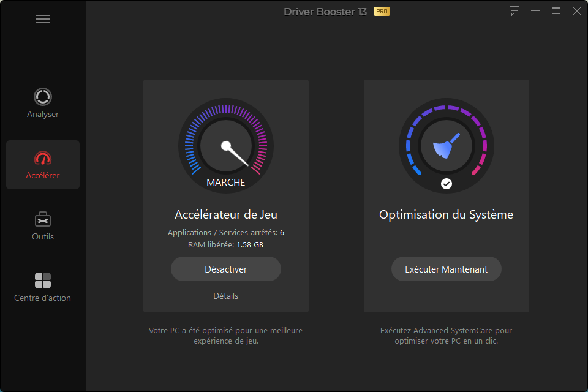Click the Accélérateur de Jeu heading
The height and width of the screenshot is (392, 588).
[x=225, y=214]
